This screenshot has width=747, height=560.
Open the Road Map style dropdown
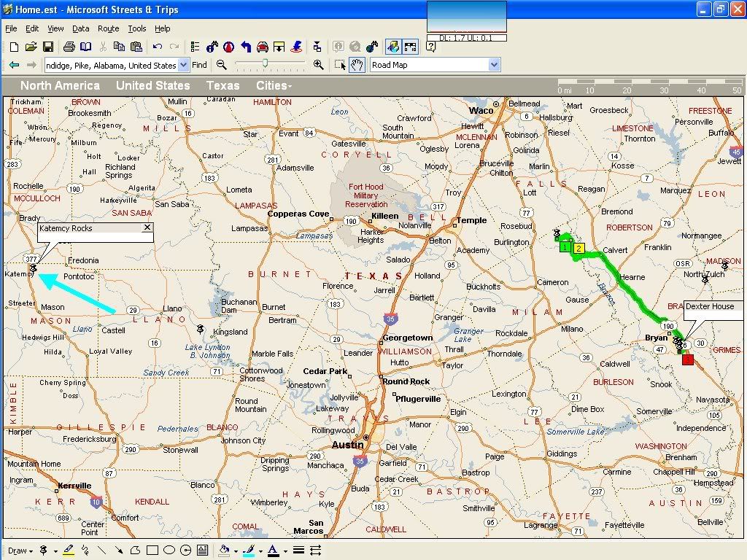coord(495,65)
